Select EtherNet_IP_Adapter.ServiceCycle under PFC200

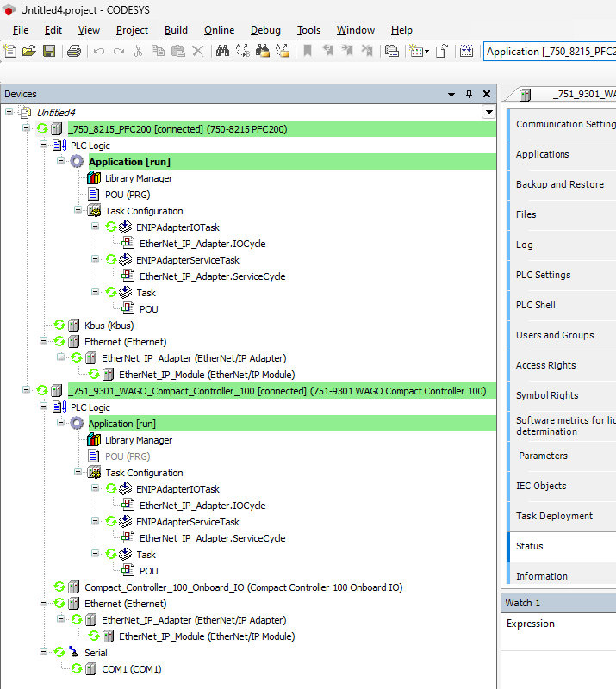(x=212, y=276)
